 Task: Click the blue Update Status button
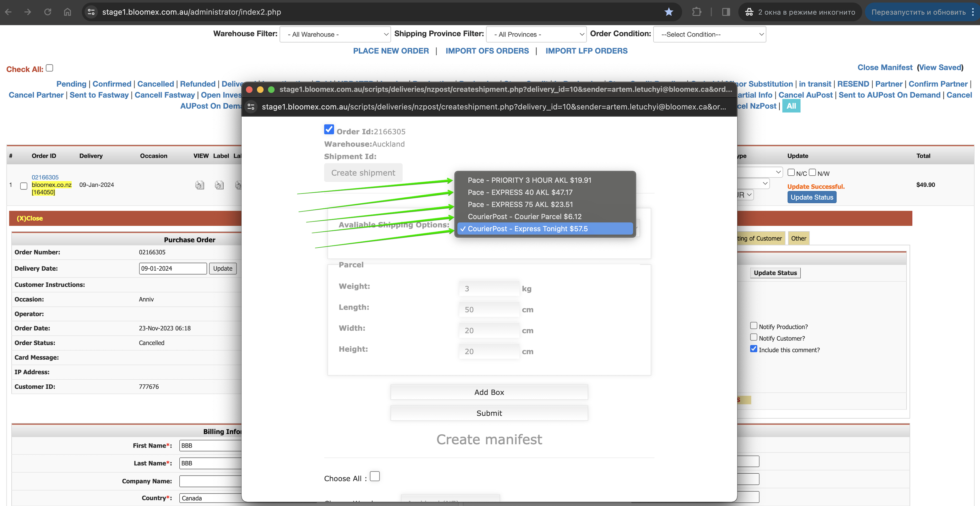(x=812, y=197)
